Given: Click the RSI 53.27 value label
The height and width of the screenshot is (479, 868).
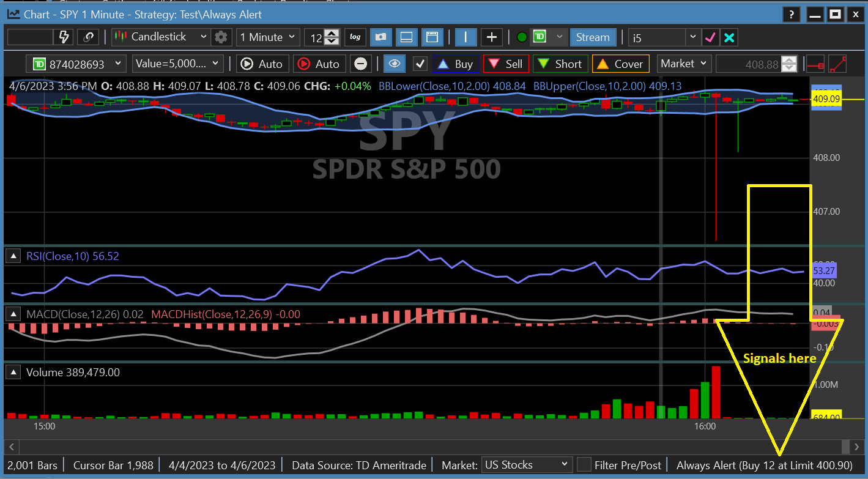Looking at the screenshot, I should tap(826, 270).
